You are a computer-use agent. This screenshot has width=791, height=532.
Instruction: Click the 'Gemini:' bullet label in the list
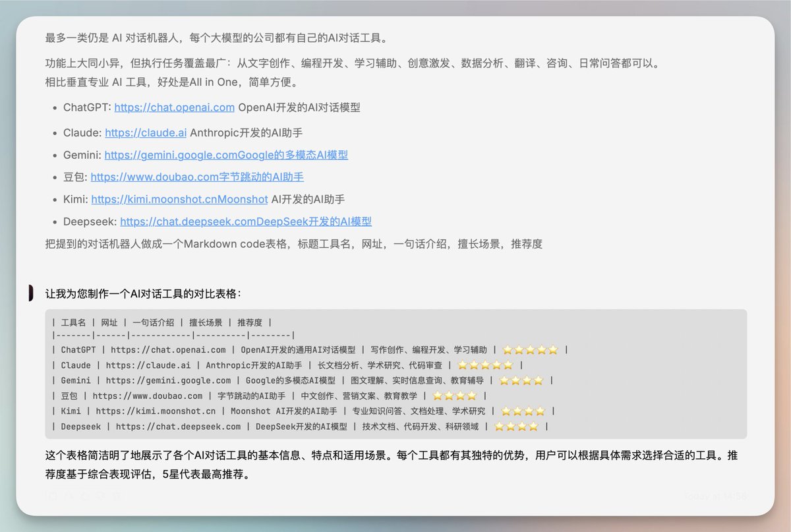coord(82,155)
